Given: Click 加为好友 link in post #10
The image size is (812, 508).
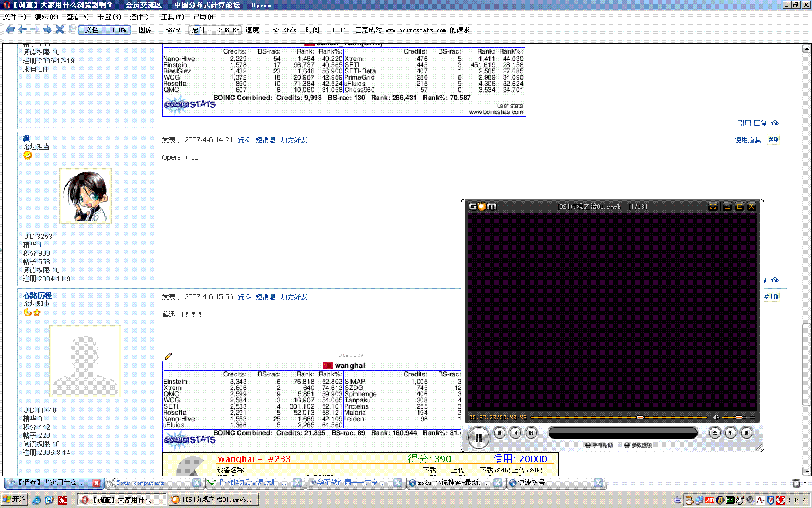Looking at the screenshot, I should [294, 297].
